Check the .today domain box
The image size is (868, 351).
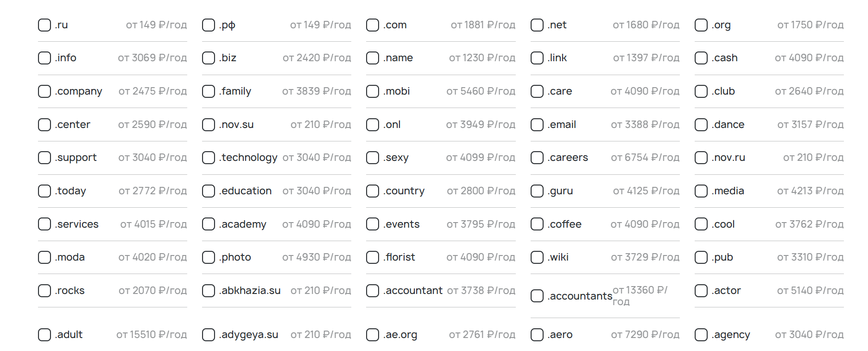point(44,191)
